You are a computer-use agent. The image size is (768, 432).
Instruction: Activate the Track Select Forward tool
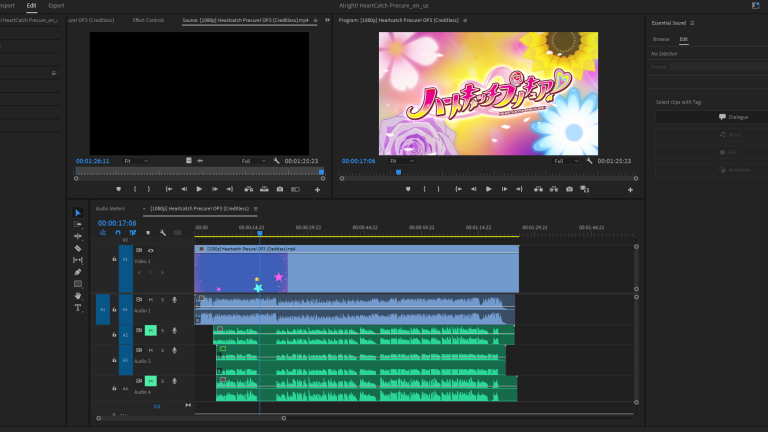point(78,224)
